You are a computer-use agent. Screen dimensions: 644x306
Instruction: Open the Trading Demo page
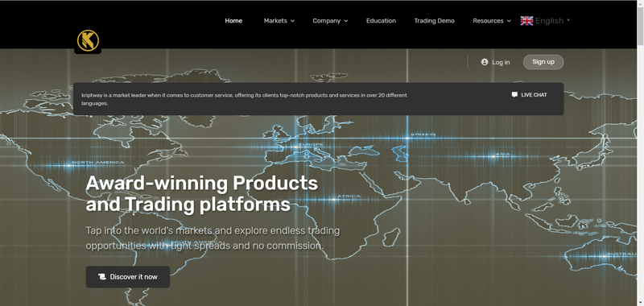coord(434,21)
